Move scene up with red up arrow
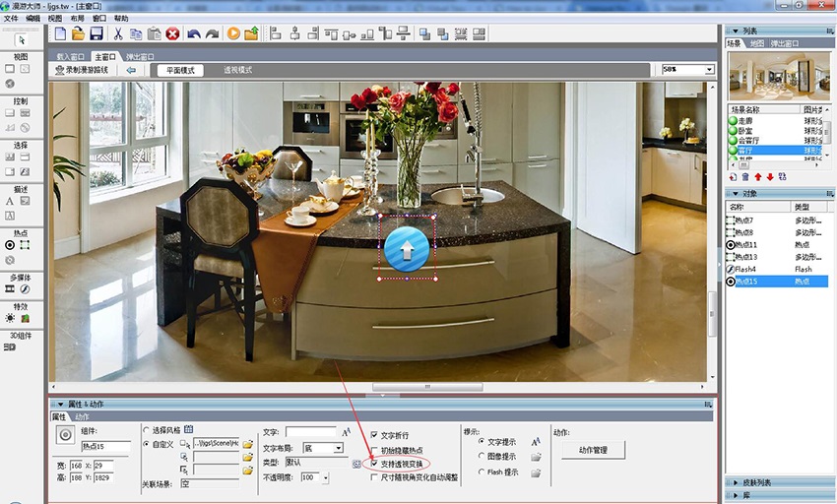The image size is (837, 504). (757, 177)
